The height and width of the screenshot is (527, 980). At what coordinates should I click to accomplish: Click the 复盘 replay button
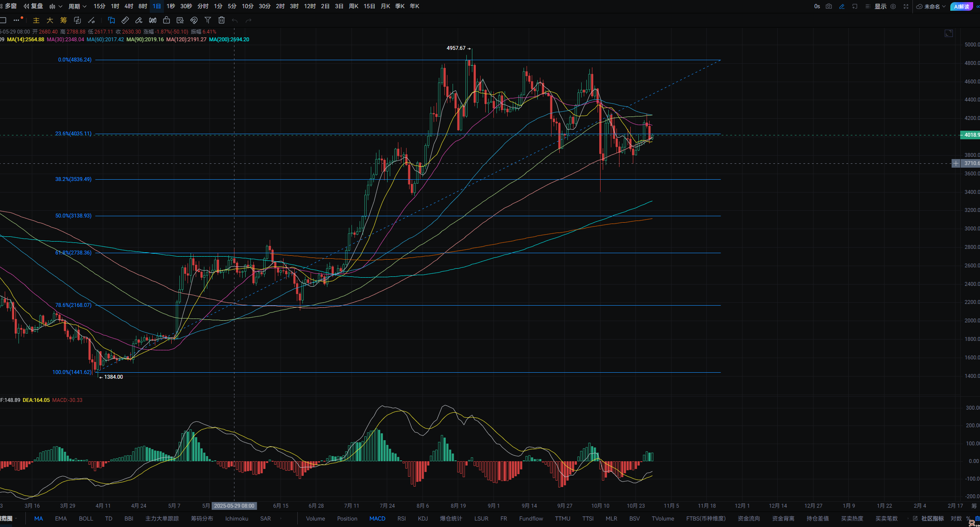pos(34,6)
